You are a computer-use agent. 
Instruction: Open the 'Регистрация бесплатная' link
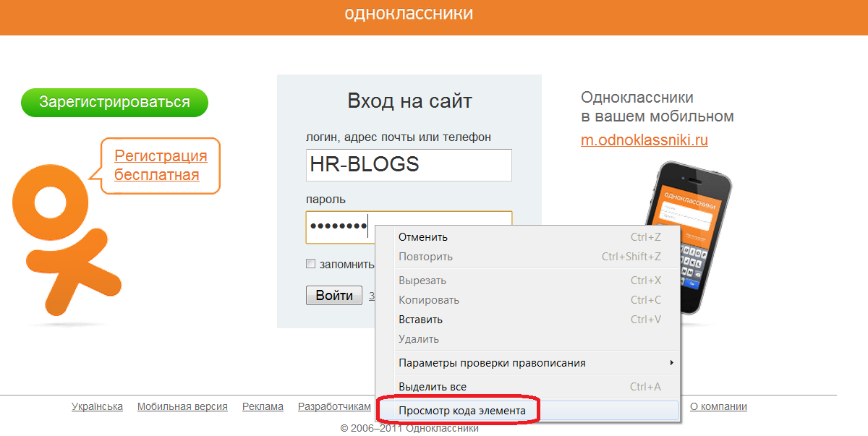161,166
